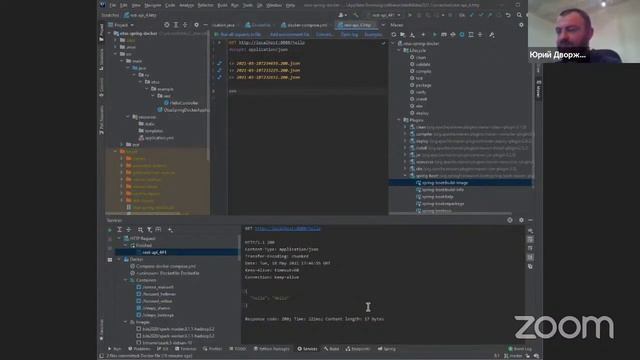The image size is (640, 360).
Task: Toggle Maven Skip Tests mode icon
Action: pyautogui.click(x=462, y=35)
